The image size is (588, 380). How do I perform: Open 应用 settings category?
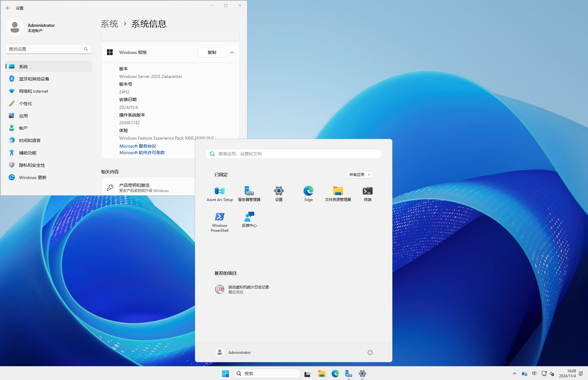pos(48,116)
